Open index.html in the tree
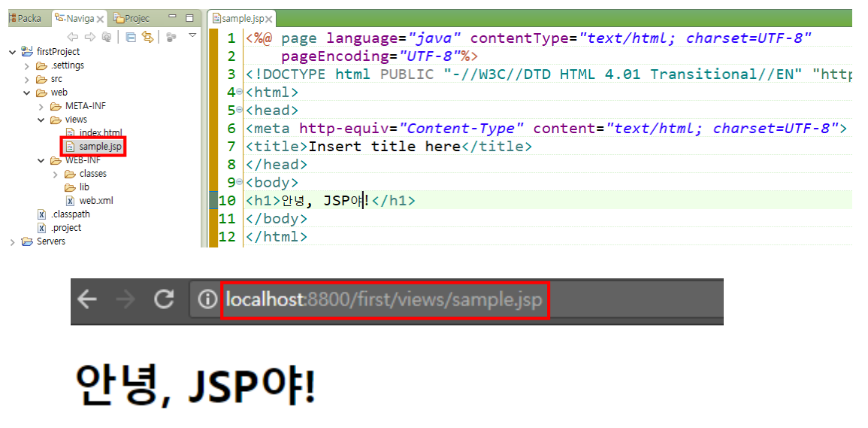This screenshot has height=428, width=868. (100, 133)
